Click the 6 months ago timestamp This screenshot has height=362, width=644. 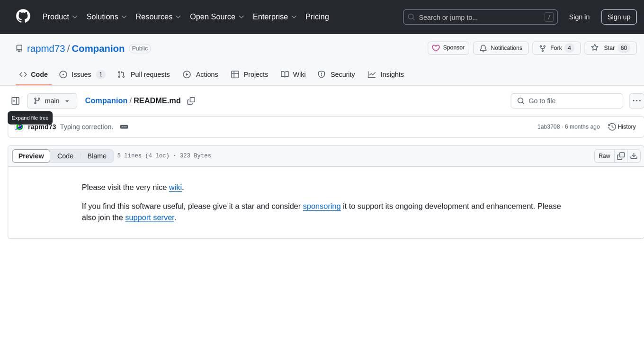coord(582,127)
